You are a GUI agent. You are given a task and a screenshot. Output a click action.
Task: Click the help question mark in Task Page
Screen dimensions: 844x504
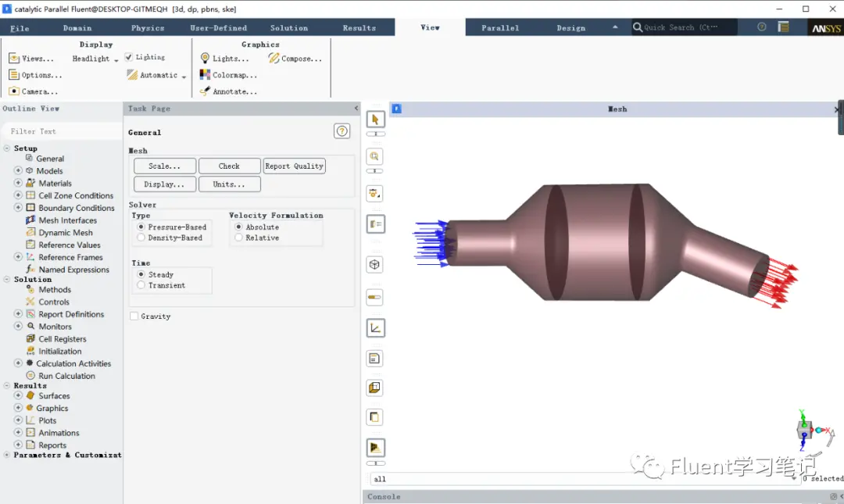click(342, 130)
